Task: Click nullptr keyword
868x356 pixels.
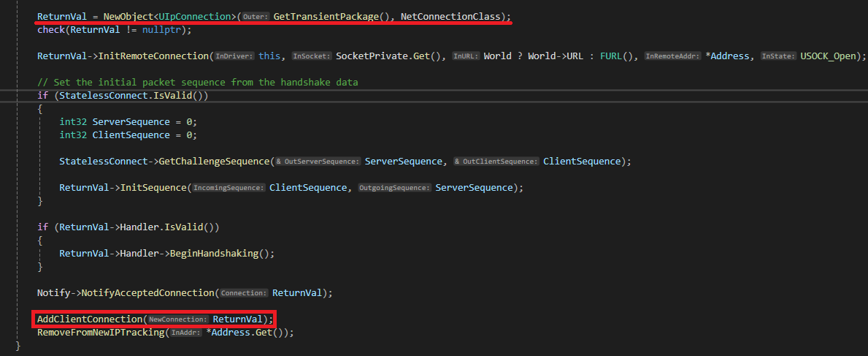Action: coord(161,29)
